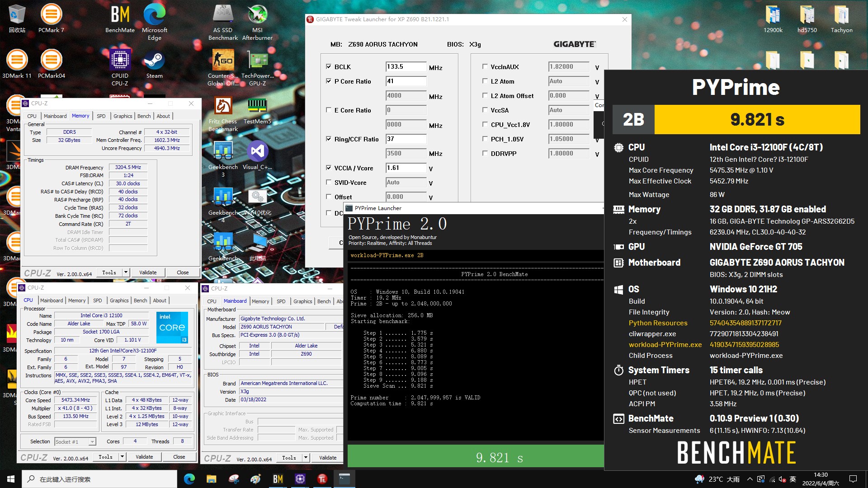Uncheck the VCCIA / Vcore checkbox

pos(329,168)
